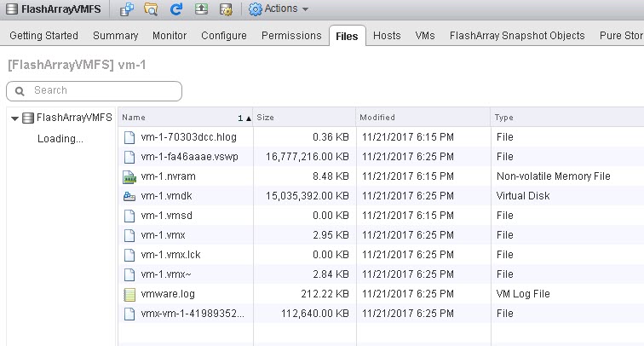The width and height of the screenshot is (644, 346).
Task: Click the vm-1.vmdk virtual disk icon
Action: coord(129,196)
